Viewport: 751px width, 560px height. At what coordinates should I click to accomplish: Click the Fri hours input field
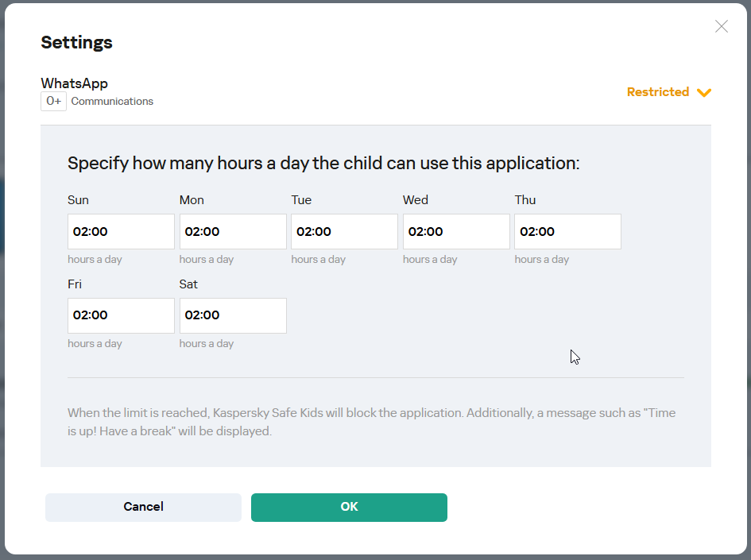coord(121,315)
